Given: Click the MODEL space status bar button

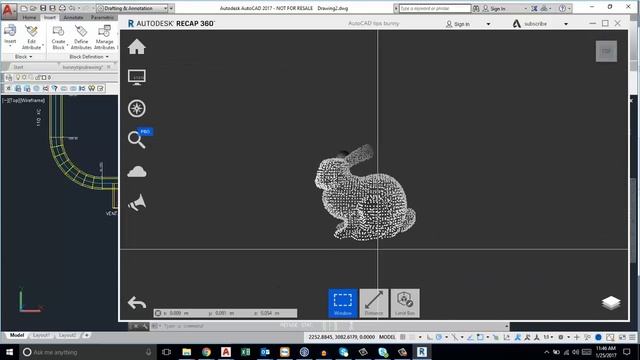Looking at the screenshot, I should [387, 337].
